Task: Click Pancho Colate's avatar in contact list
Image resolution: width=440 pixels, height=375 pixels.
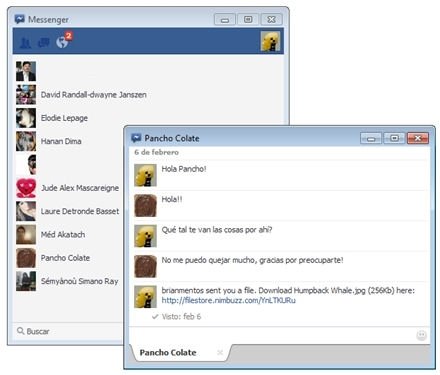Action: pos(26,258)
